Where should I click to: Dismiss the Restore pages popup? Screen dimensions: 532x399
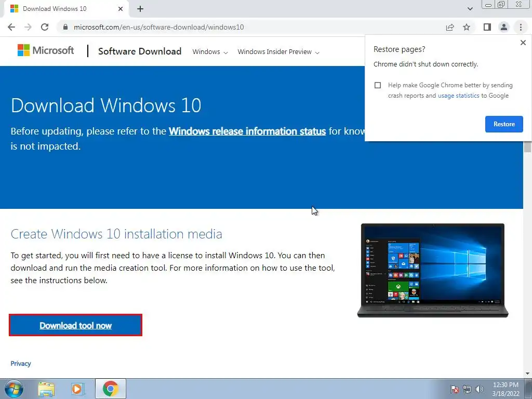click(x=523, y=43)
